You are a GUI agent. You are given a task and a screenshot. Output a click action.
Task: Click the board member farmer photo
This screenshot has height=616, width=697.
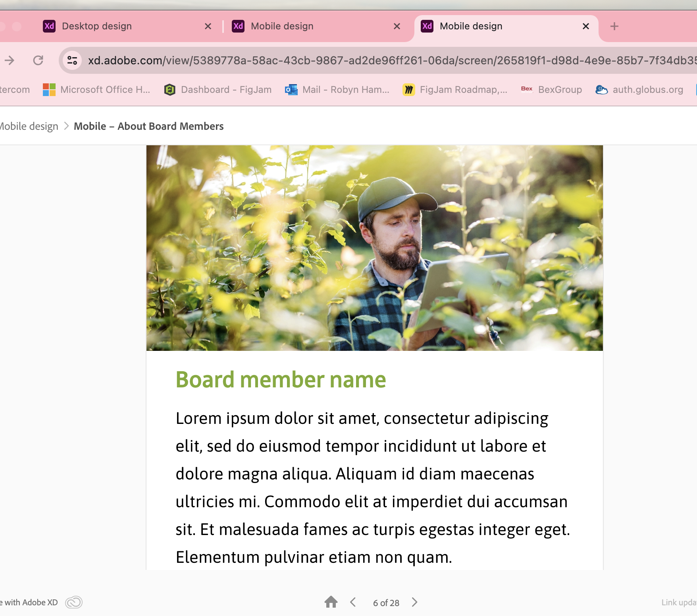coord(374,248)
